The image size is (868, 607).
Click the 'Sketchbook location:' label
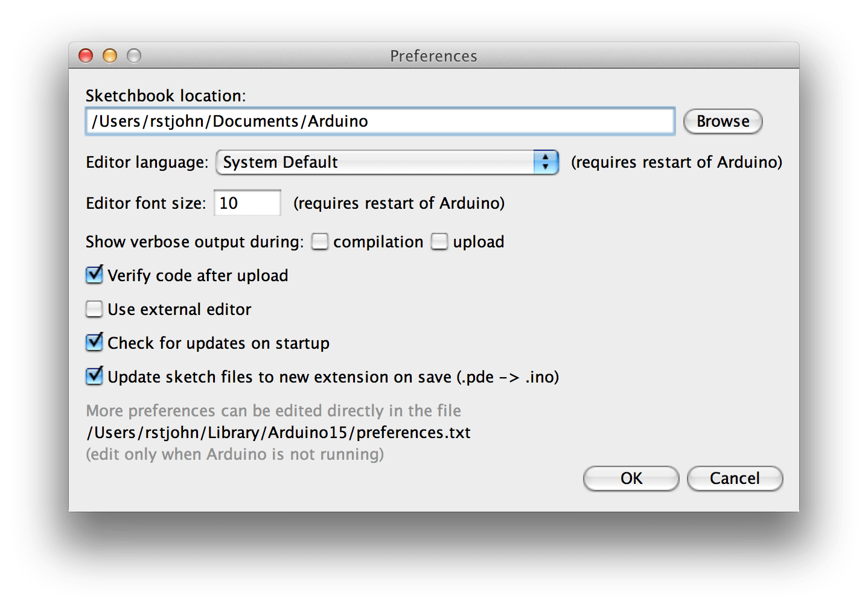(x=165, y=96)
